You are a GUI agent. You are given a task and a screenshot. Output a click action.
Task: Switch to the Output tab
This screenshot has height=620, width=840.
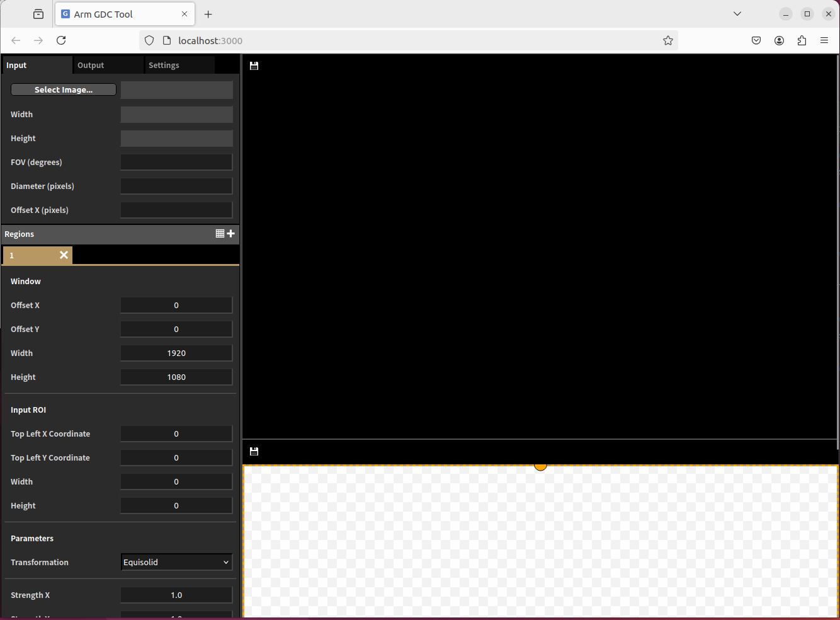point(91,66)
